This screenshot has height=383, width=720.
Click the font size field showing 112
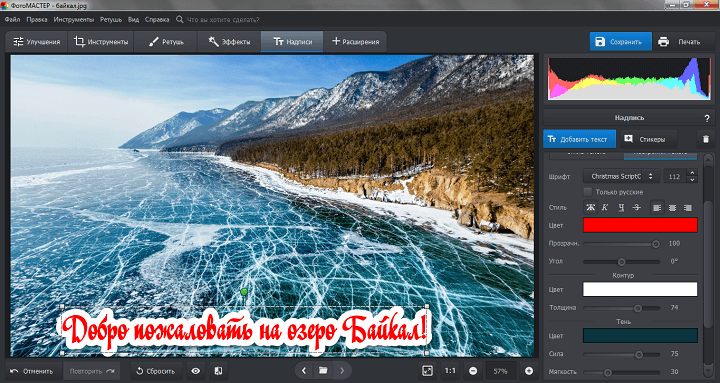[x=675, y=176]
